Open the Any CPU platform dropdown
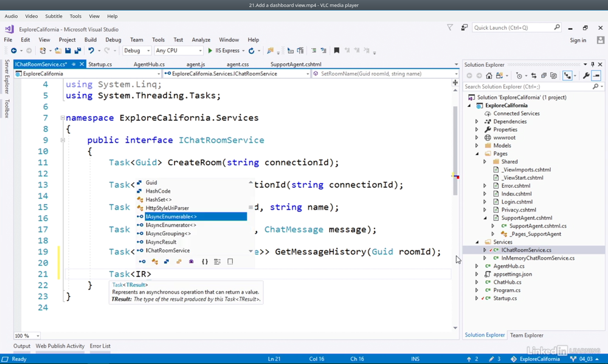The image size is (608, 364). (178, 50)
